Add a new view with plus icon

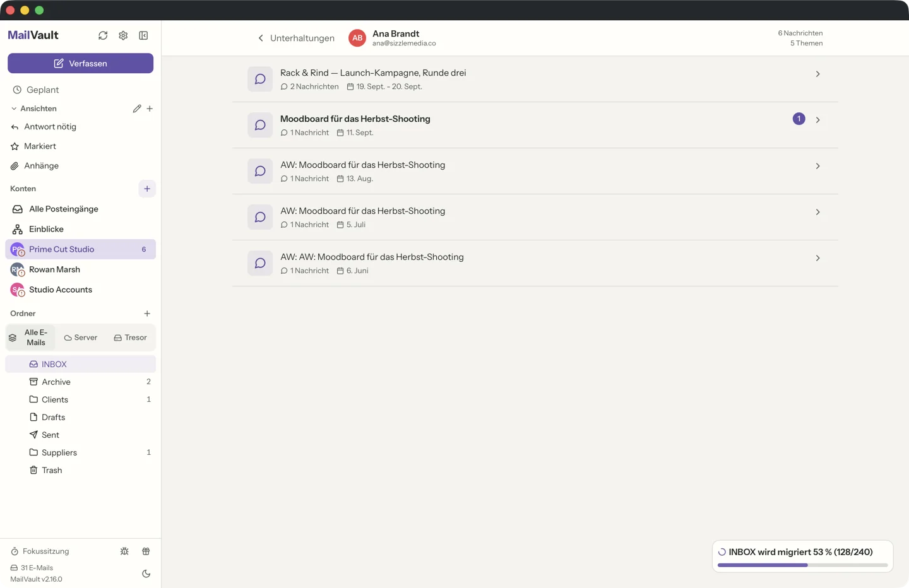(150, 109)
